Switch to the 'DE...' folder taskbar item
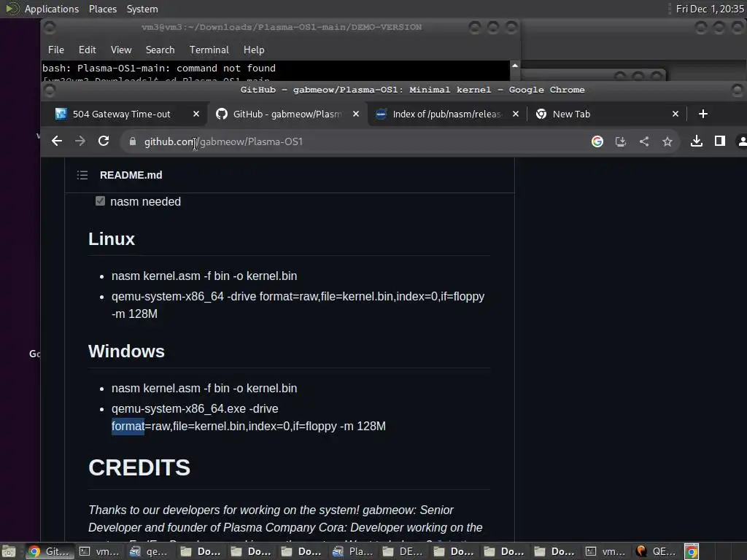 tap(403, 551)
